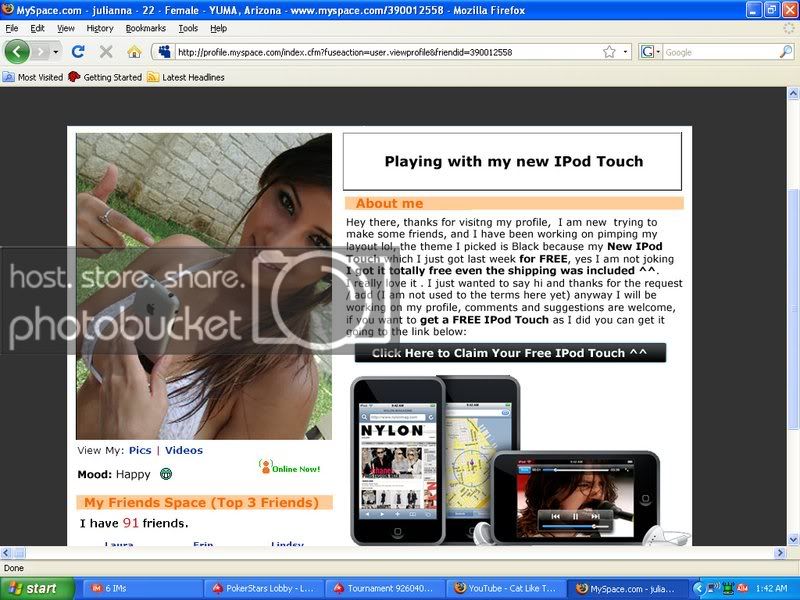This screenshot has width=800, height=600.
Task: Expand hidden system tray icons arrow
Action: [699, 588]
